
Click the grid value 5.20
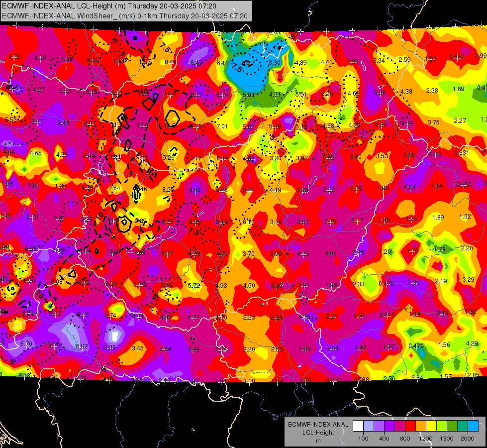(327, 94)
